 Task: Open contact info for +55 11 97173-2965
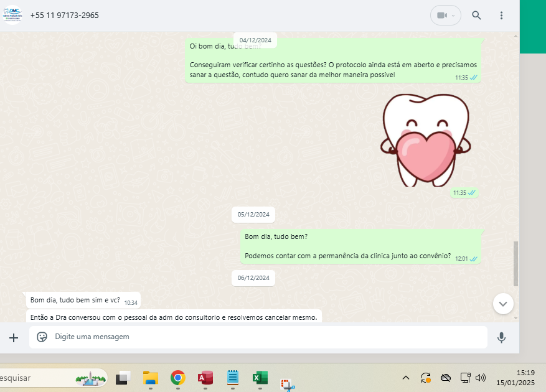(64, 16)
